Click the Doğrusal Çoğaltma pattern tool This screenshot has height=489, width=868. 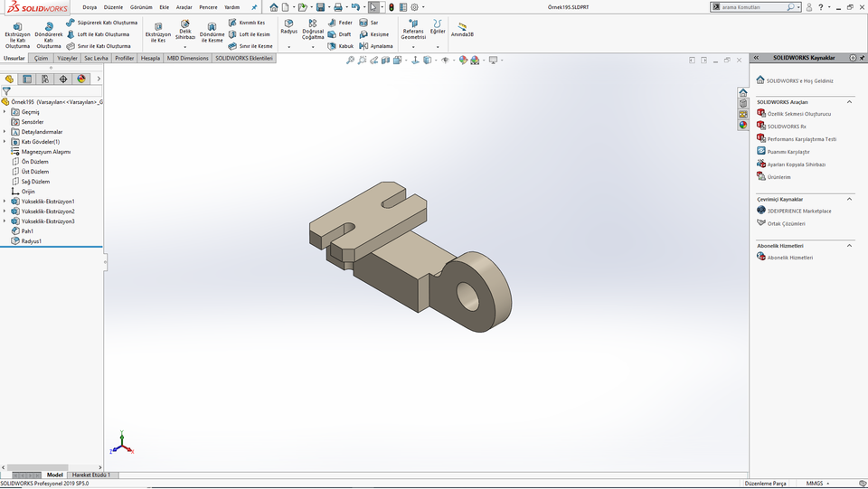[313, 30]
